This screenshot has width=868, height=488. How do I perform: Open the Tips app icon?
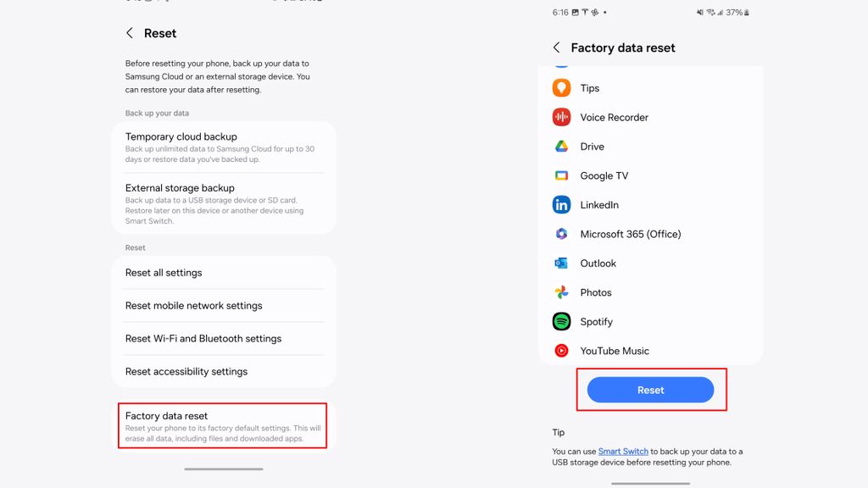[x=561, y=88]
